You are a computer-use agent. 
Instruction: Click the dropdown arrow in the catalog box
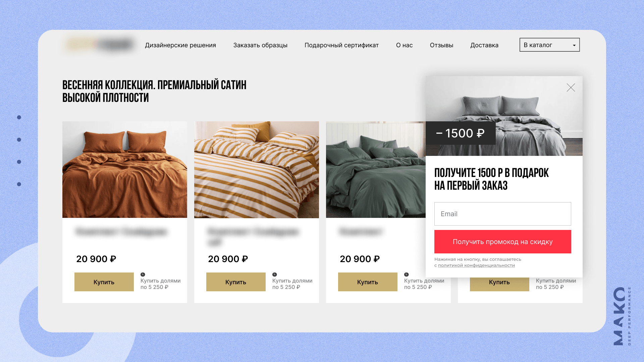[574, 45]
